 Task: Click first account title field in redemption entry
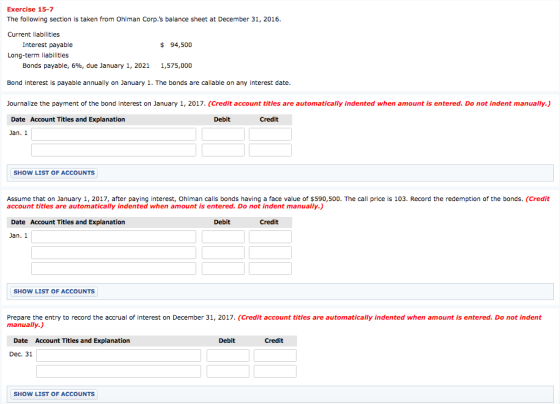pos(114,237)
